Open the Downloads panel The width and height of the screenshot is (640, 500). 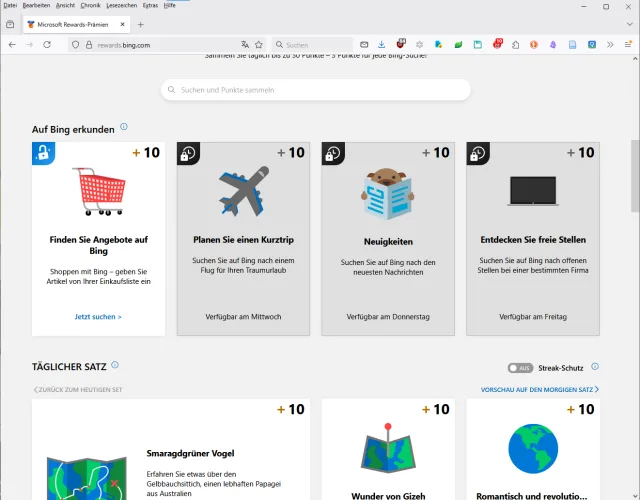[x=381, y=45]
